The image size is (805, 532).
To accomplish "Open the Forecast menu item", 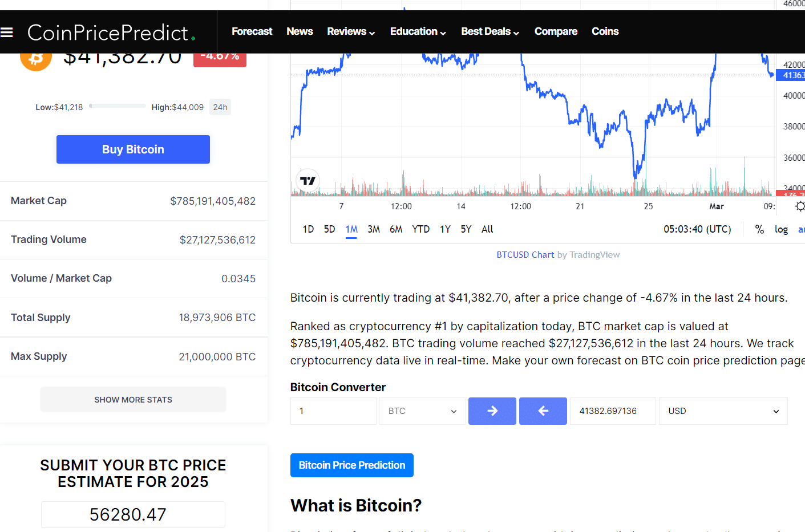I will [x=252, y=31].
